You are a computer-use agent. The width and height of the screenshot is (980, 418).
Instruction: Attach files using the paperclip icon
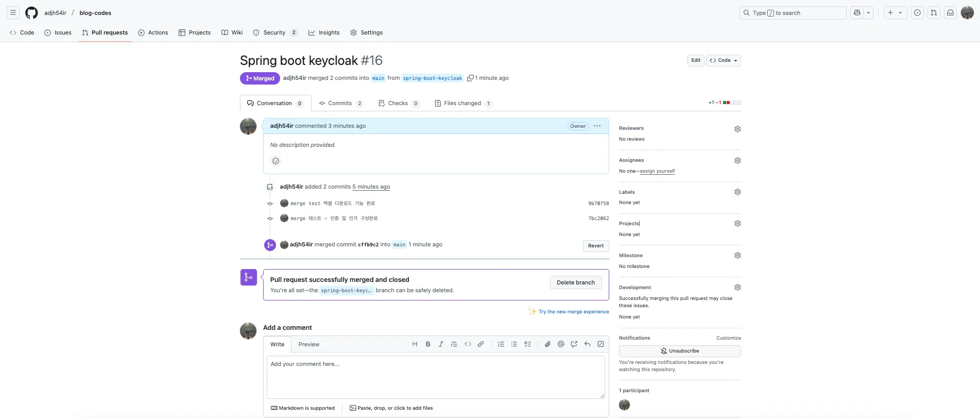[x=547, y=344]
